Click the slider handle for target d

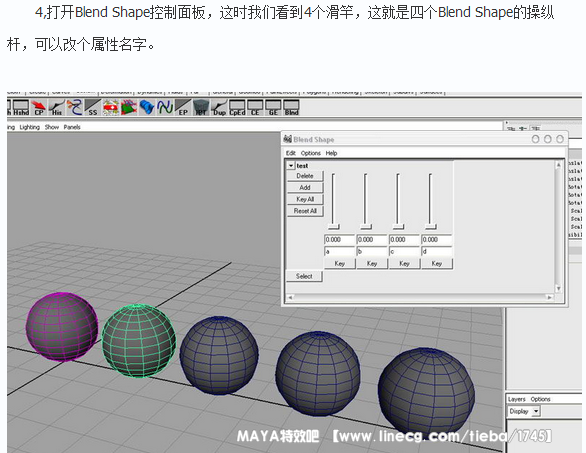[x=431, y=226]
